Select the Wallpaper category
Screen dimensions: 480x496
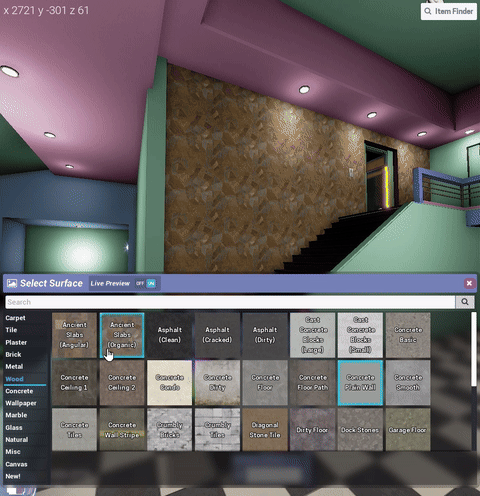click(21, 403)
